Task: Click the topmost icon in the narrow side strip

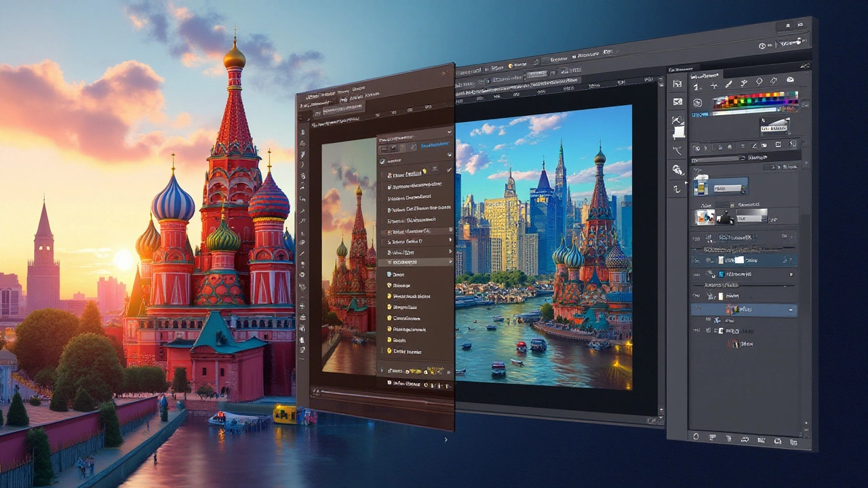Action: (x=677, y=84)
